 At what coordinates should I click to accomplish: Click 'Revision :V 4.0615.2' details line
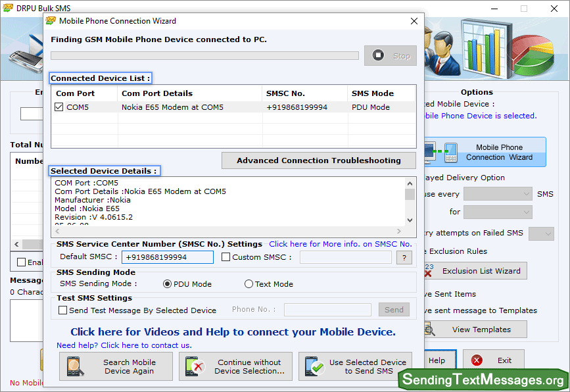pyautogui.click(x=93, y=217)
